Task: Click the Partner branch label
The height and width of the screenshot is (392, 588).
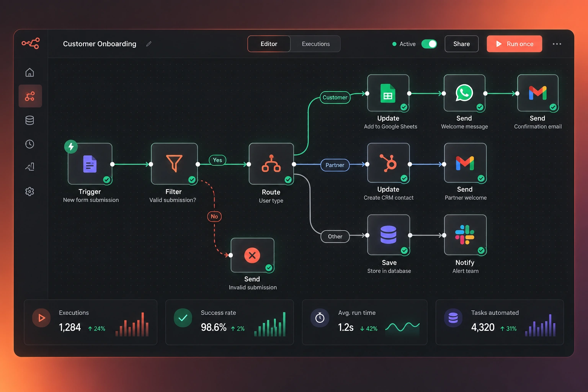Action: click(335, 165)
